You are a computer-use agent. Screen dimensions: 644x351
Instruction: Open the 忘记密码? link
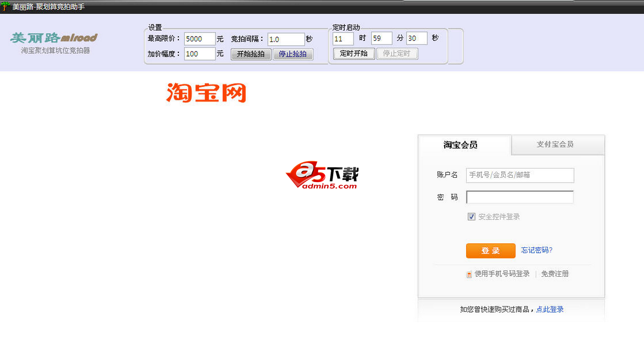[x=537, y=250]
